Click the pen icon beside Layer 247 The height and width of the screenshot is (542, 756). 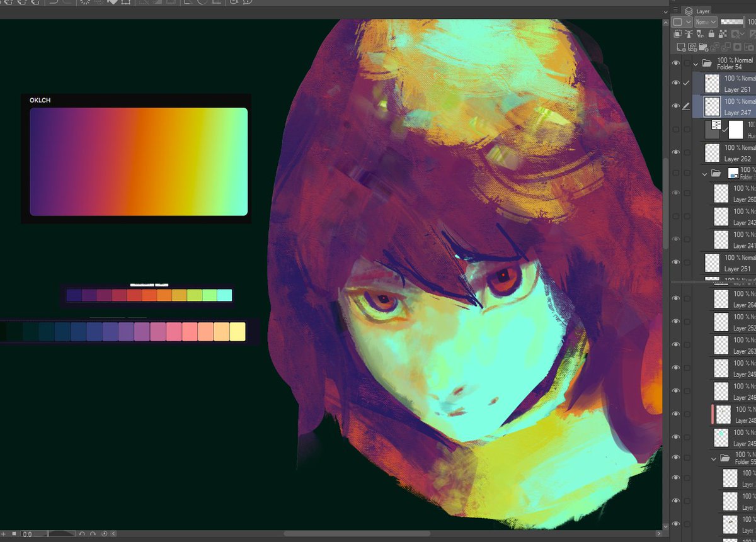(687, 106)
